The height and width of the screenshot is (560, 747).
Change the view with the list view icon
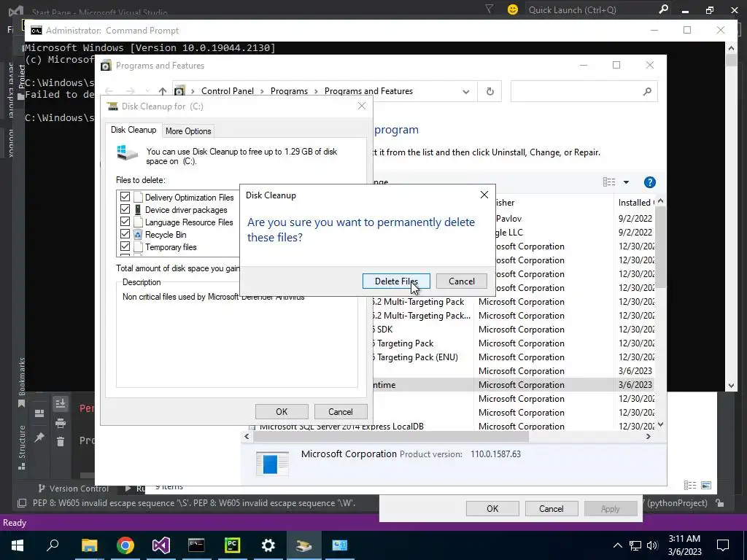click(609, 182)
